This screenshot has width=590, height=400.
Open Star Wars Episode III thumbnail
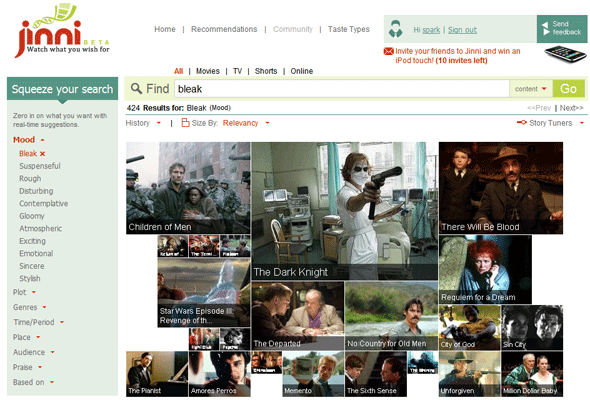click(204, 292)
